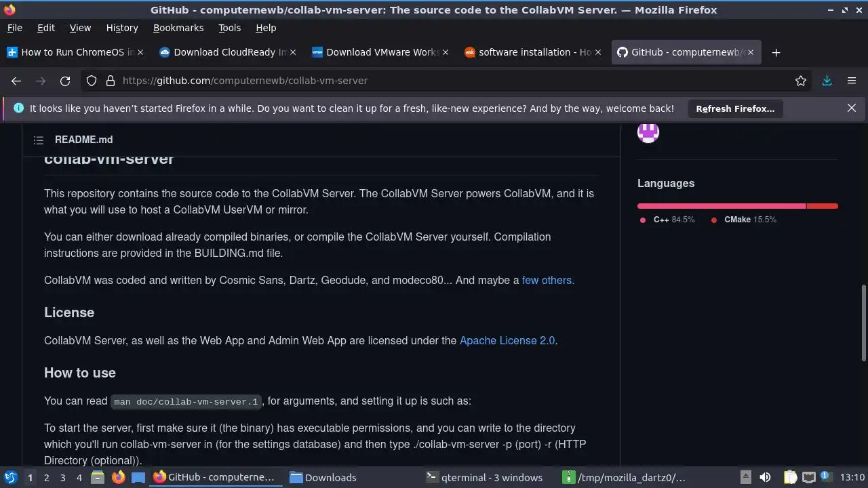The width and height of the screenshot is (868, 488).
Task: Close the GitHub collab-vm-server tab
Action: 751,52
